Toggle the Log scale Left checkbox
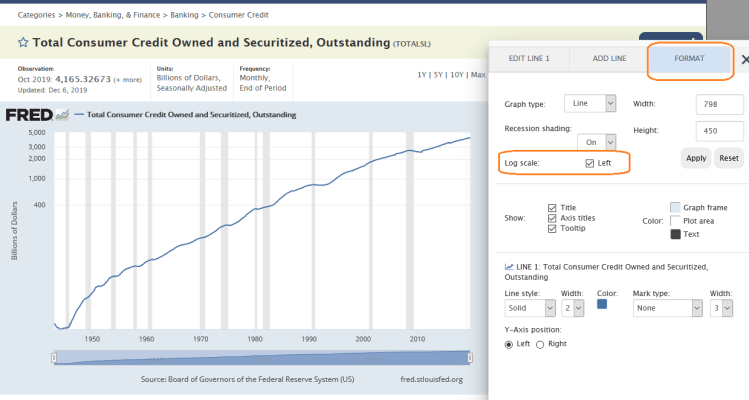The image size is (749, 400). pyautogui.click(x=591, y=162)
